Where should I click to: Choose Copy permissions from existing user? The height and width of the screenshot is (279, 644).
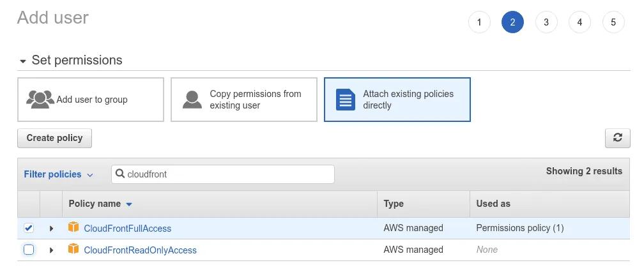[244, 100]
